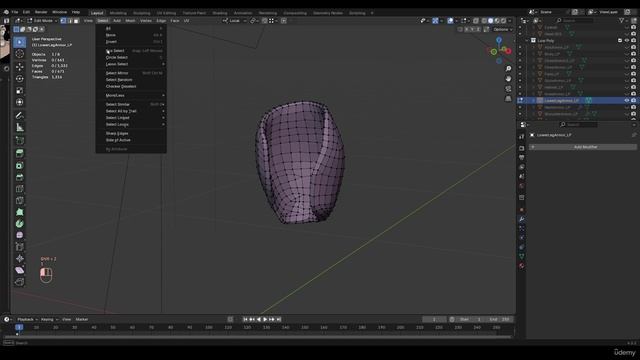This screenshot has width=640, height=360.
Task: Expand the Select Loops submenu
Action: (x=131, y=124)
